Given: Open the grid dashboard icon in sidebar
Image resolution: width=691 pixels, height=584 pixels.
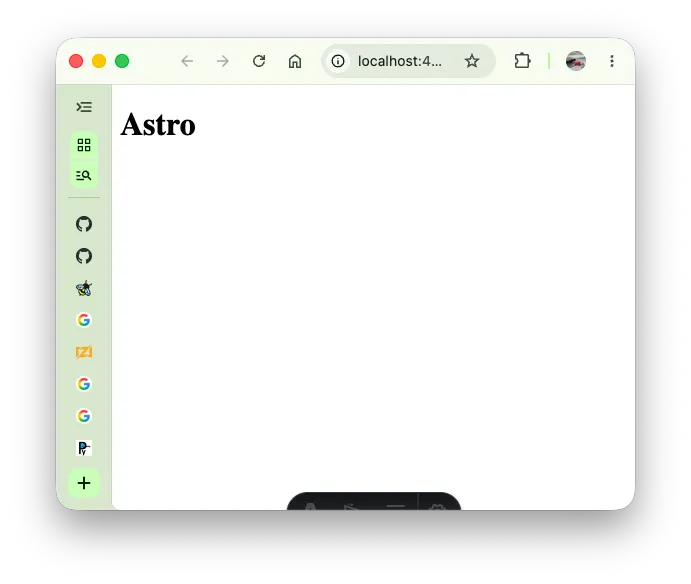Looking at the screenshot, I should coord(84,145).
